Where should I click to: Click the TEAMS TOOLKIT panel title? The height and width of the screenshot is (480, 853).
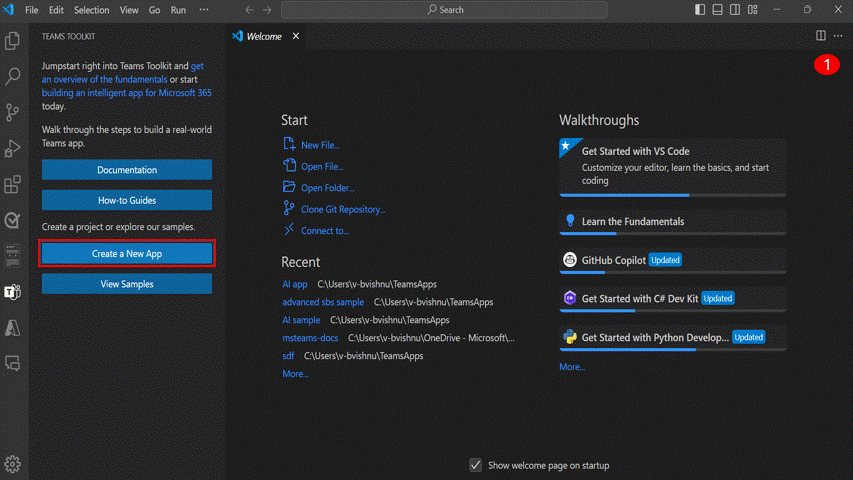[x=69, y=36]
